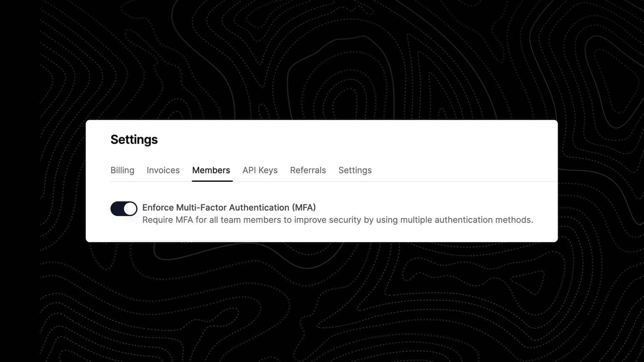Viewport: 644px width, 362px height.
Task: Click the Members tab label text
Action: (211, 170)
